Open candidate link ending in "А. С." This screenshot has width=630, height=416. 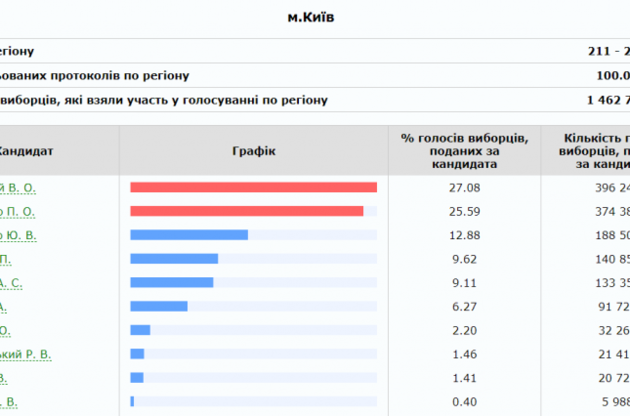click(12, 283)
